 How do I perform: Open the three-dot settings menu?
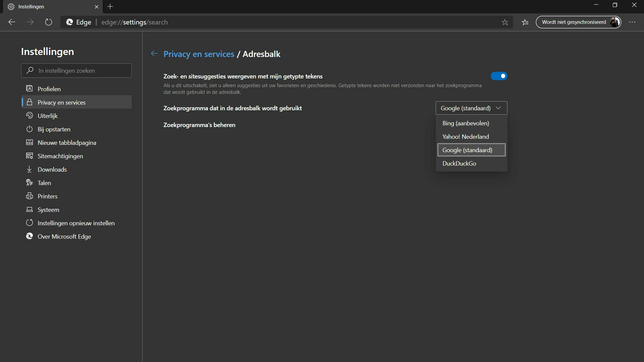coord(632,22)
